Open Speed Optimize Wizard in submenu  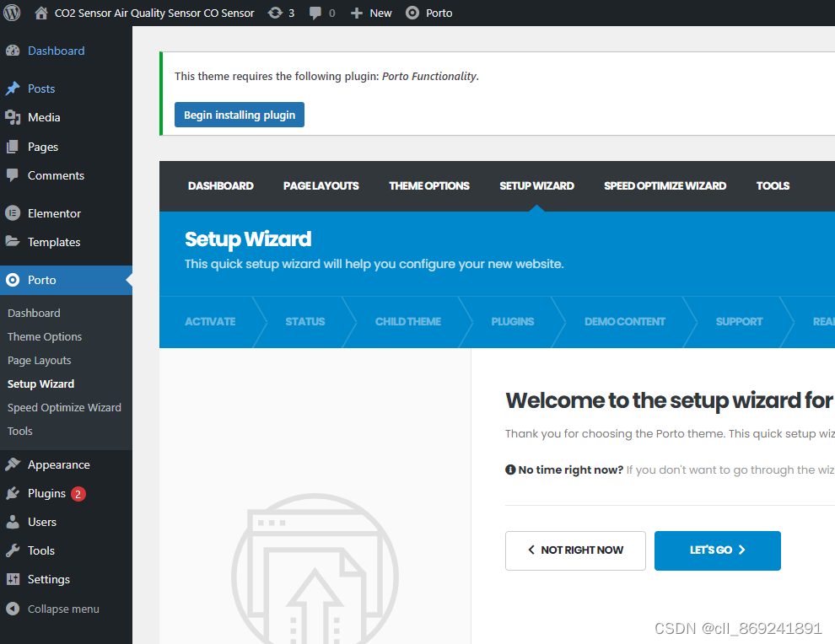[x=64, y=407]
